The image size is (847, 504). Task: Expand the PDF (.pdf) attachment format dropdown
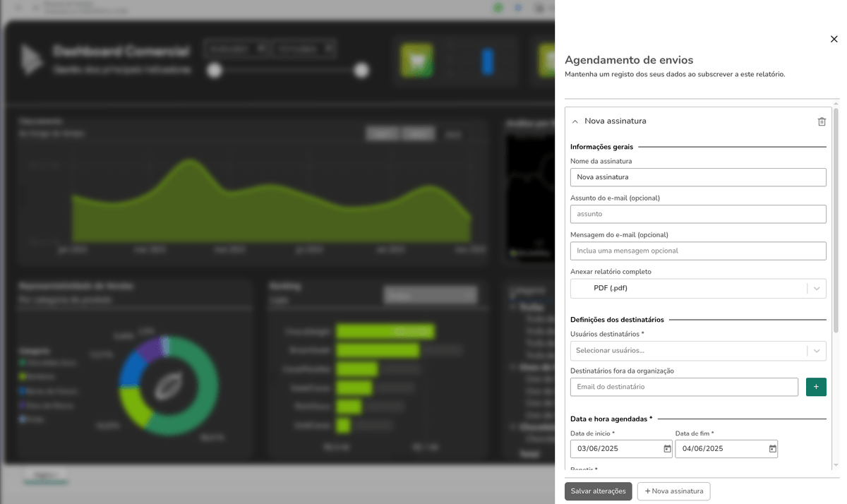pyautogui.click(x=817, y=288)
